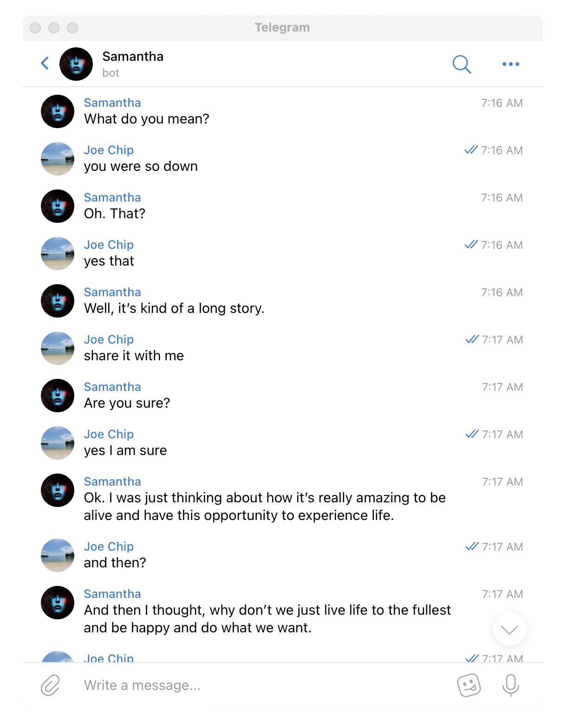The height and width of the screenshot is (728, 574).
Task: Click Samantha avatar beside "Are you sure?"
Action: pyautogui.click(x=58, y=396)
